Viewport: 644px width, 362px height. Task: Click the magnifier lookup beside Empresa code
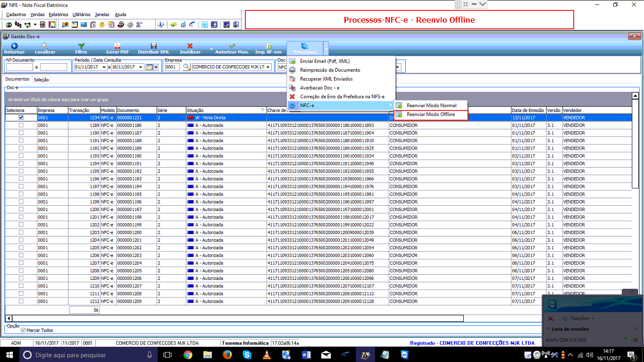(187, 67)
